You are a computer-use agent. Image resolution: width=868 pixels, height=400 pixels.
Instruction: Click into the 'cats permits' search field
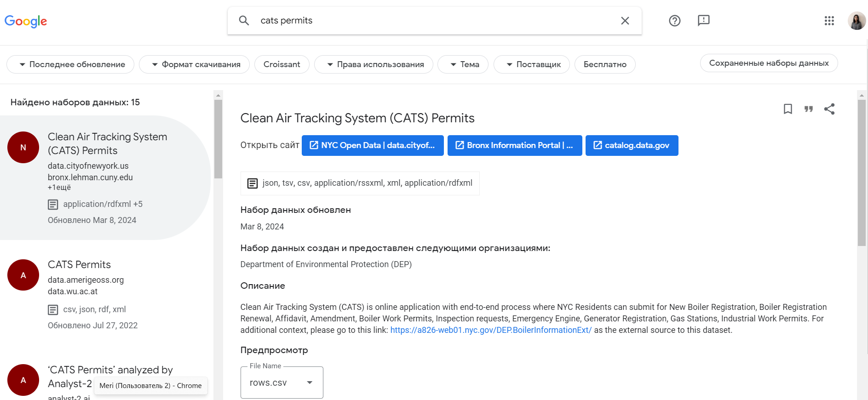435,21
